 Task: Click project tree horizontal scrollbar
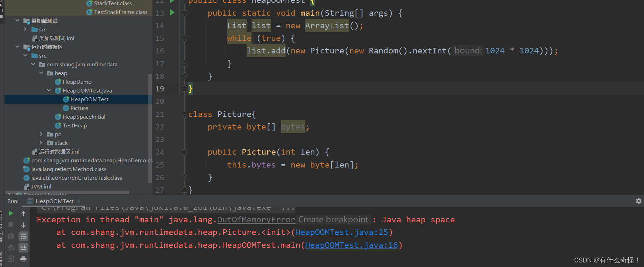67,192
